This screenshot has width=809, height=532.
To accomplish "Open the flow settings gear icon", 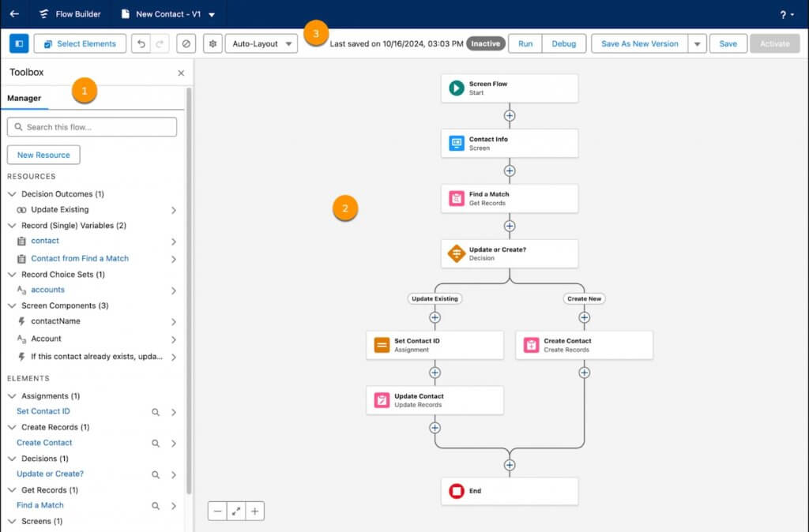I will (212, 43).
